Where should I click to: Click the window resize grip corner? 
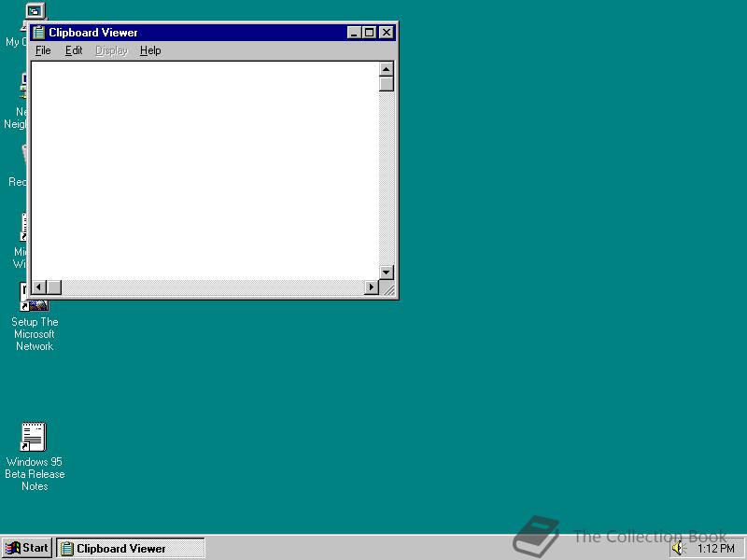pos(388,288)
